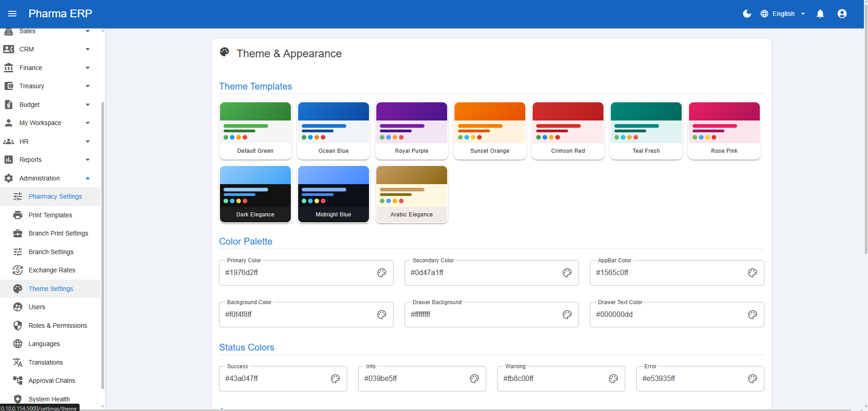Select the Print Templates icon in the sidebar
Screen dimensions: 868x411
pyautogui.click(x=17, y=215)
